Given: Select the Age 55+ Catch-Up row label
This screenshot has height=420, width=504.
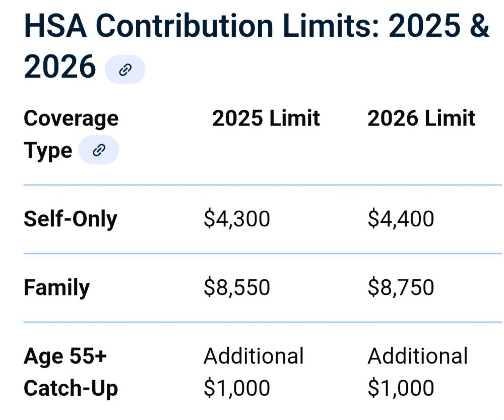Looking at the screenshot, I should tap(70, 372).
